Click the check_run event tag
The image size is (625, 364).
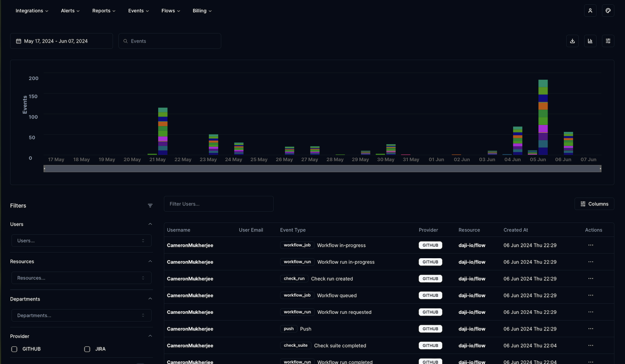[x=294, y=279]
